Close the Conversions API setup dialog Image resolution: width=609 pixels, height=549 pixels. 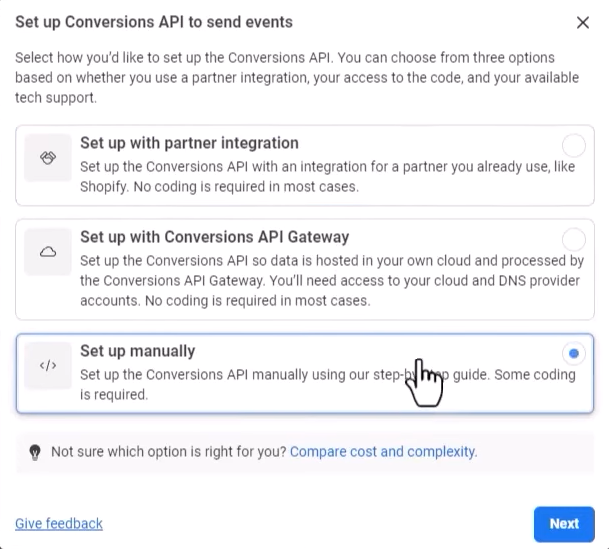(x=583, y=22)
